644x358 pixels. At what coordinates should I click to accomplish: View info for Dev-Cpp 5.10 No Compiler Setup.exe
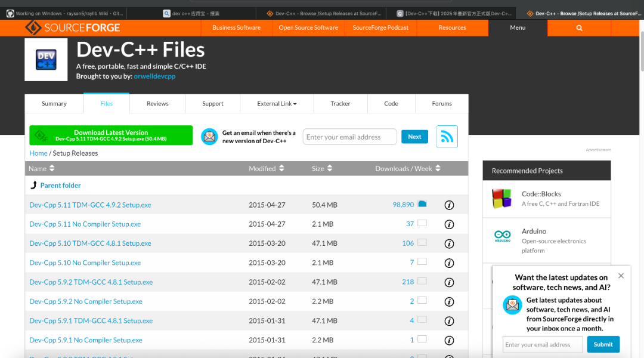450,263
